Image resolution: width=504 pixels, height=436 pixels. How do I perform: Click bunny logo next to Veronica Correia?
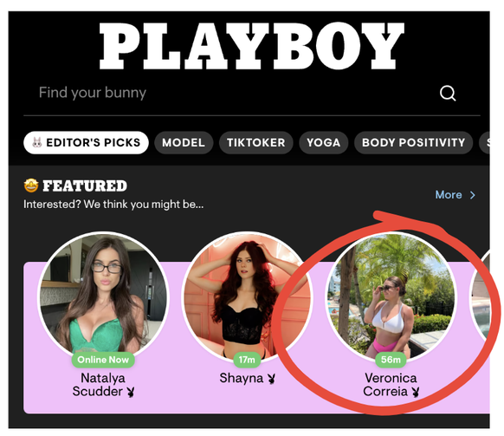(x=416, y=392)
